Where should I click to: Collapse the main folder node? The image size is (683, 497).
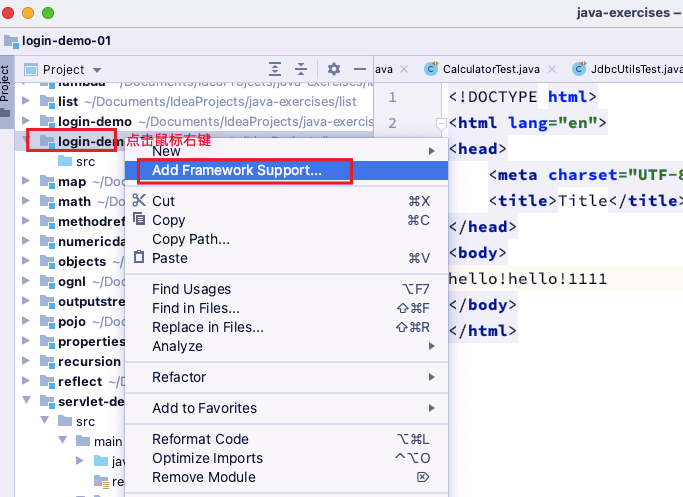[63, 440]
